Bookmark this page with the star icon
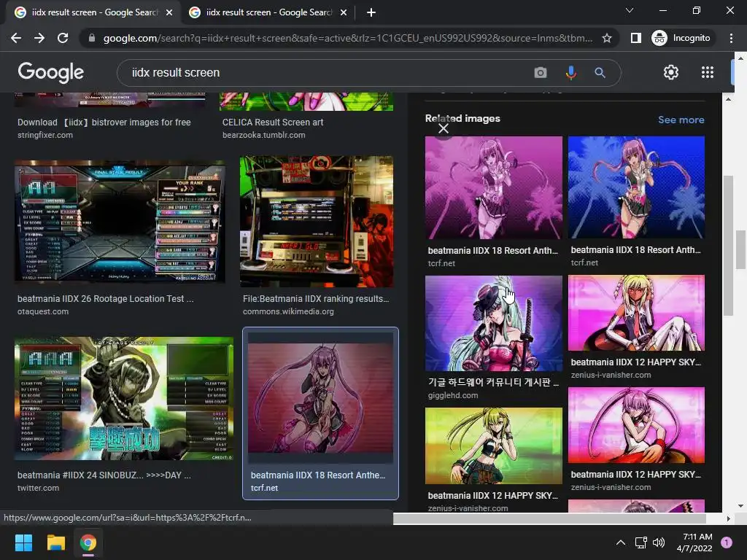 coord(606,38)
